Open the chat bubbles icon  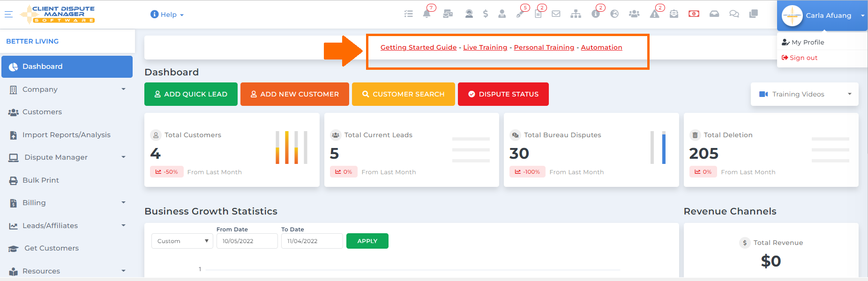734,14
